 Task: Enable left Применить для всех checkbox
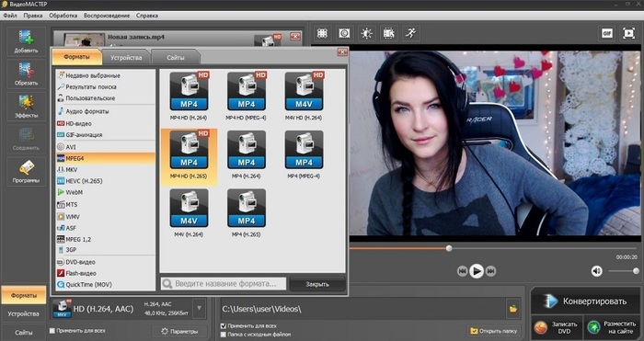(52, 330)
